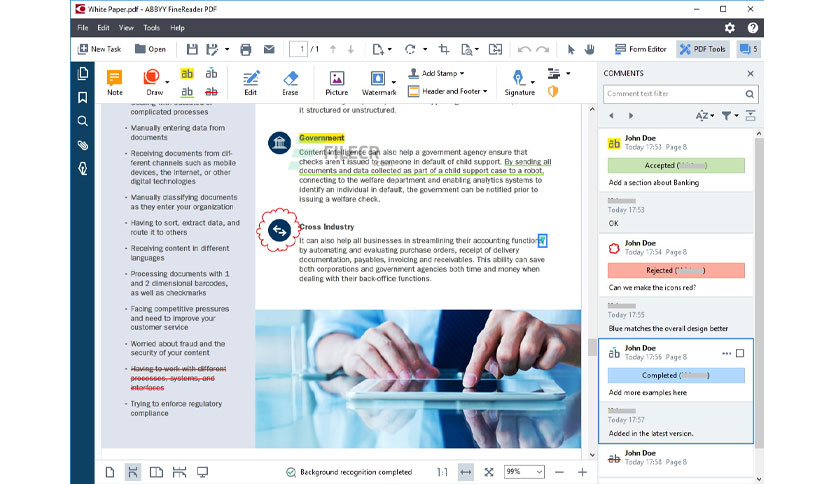Switch to the arrow pointer tool
Viewport: 836px width, 484px height.
570,49
